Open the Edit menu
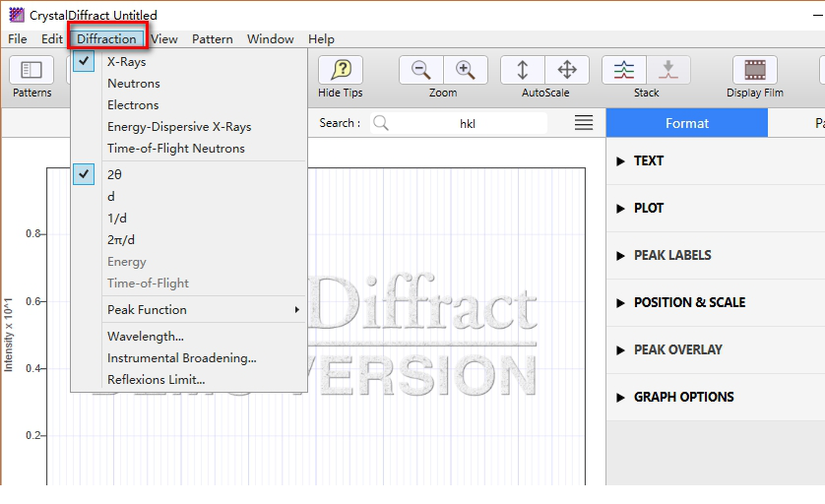This screenshot has height=504, width=825. pyautogui.click(x=51, y=39)
